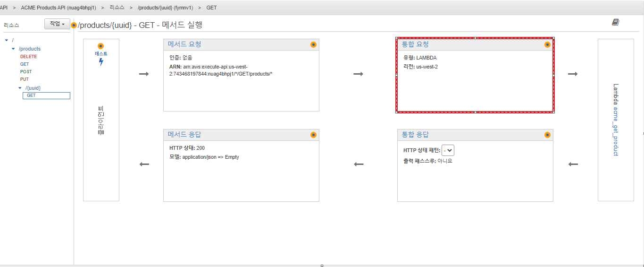
Task: Open the acme_get_product Lambda link
Action: click(x=616, y=131)
